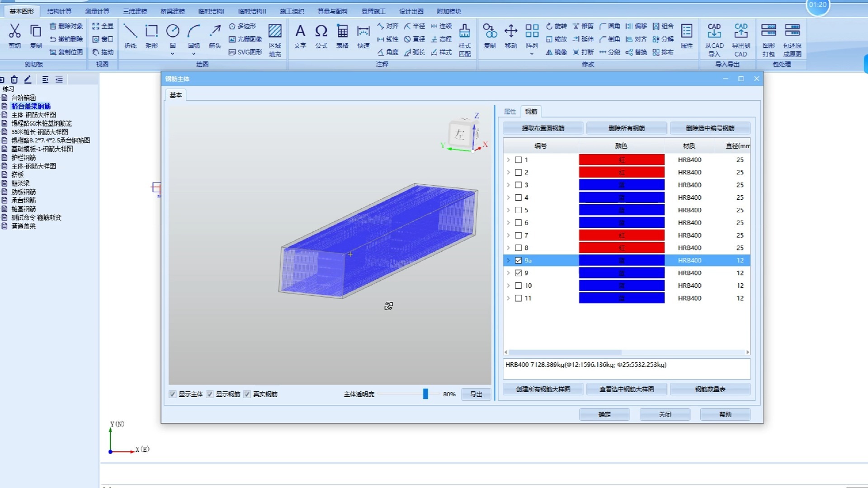Switch to the 属性 tab in dialog
This screenshot has height=488, width=868.
click(x=510, y=112)
